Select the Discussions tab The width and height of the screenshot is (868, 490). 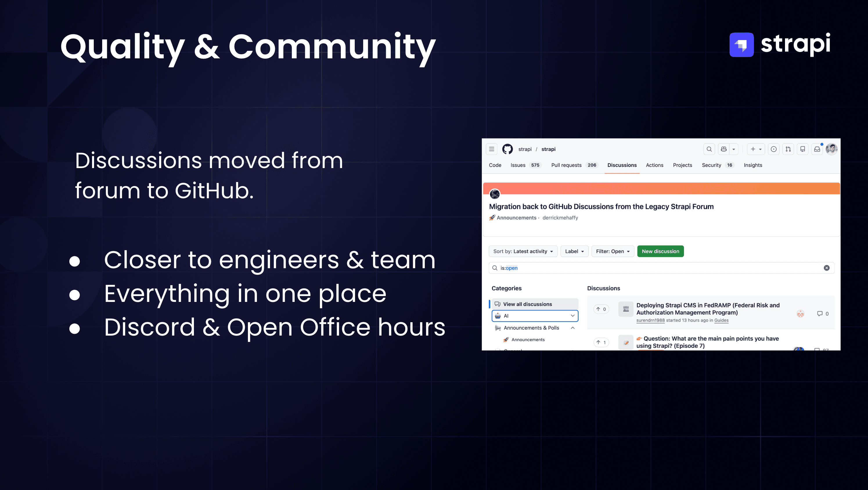coord(622,165)
